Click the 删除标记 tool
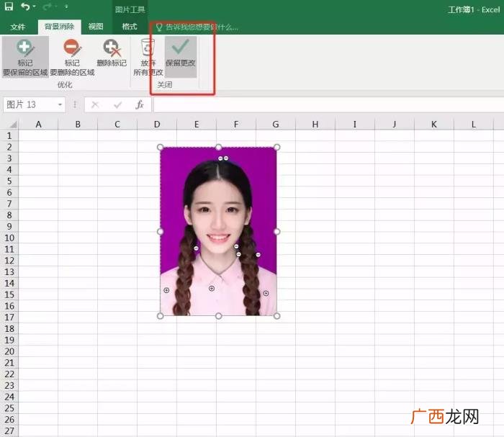 tap(112, 53)
